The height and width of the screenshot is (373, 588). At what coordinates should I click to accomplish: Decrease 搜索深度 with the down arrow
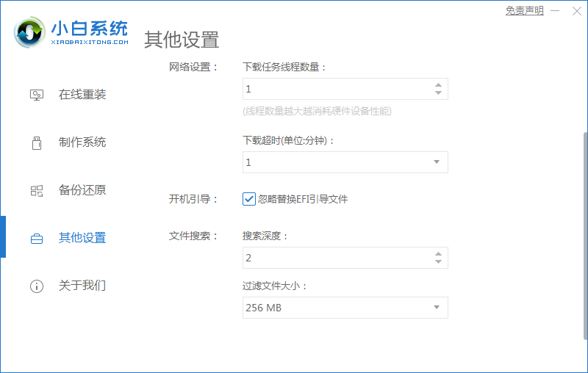438,262
